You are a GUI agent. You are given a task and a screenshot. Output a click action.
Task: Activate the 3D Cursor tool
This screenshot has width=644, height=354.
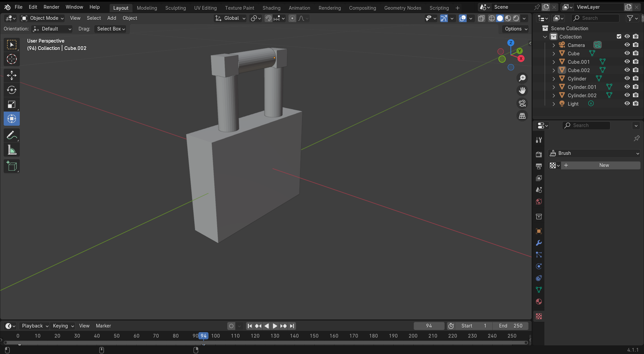12,59
